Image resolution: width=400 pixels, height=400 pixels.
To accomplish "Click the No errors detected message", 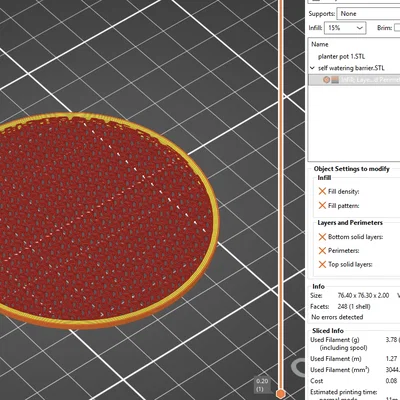I will (x=337, y=317).
